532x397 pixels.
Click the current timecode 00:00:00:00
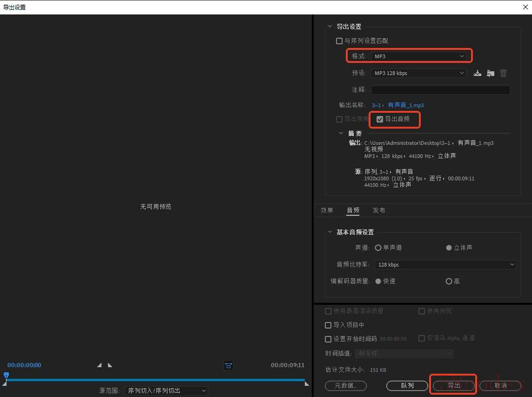click(x=24, y=365)
